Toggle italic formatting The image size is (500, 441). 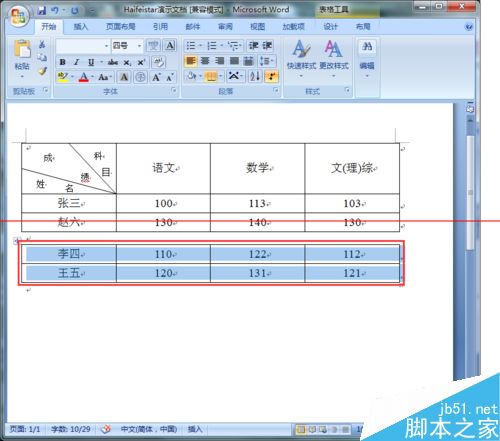point(76,62)
